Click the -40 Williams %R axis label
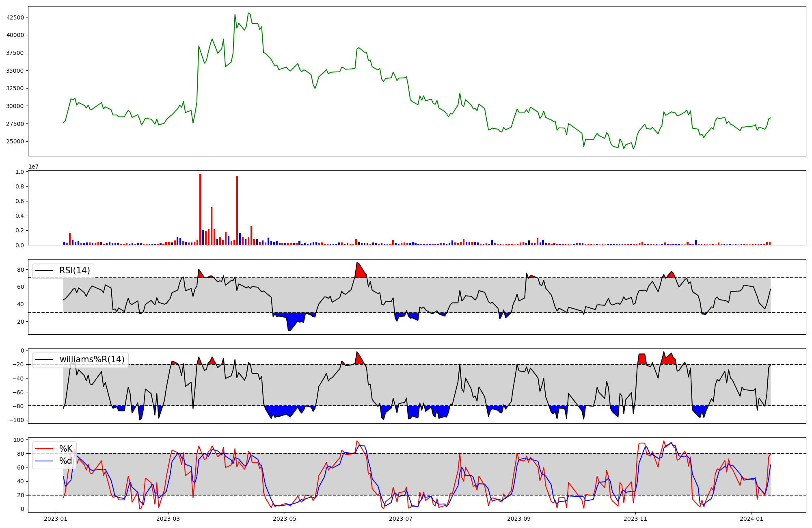 (x=18, y=378)
